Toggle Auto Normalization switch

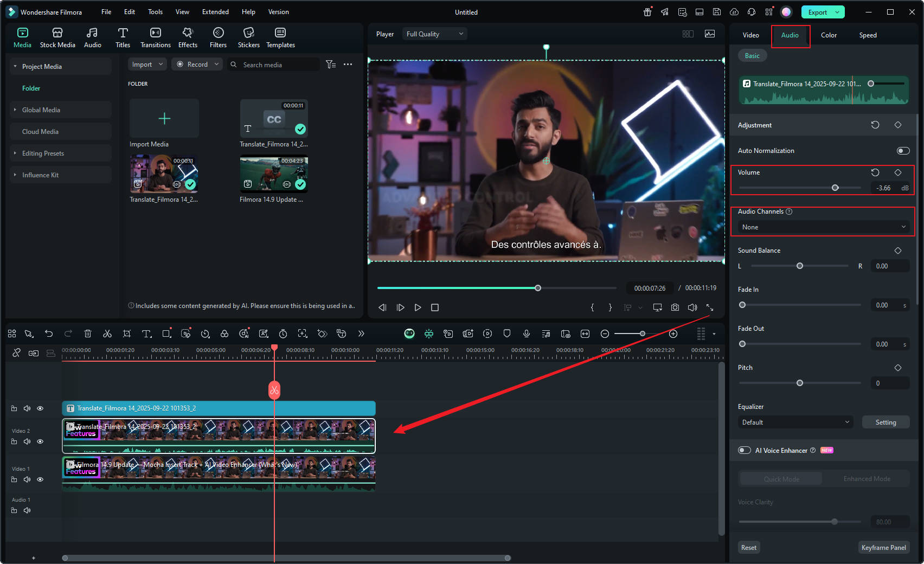tap(903, 151)
